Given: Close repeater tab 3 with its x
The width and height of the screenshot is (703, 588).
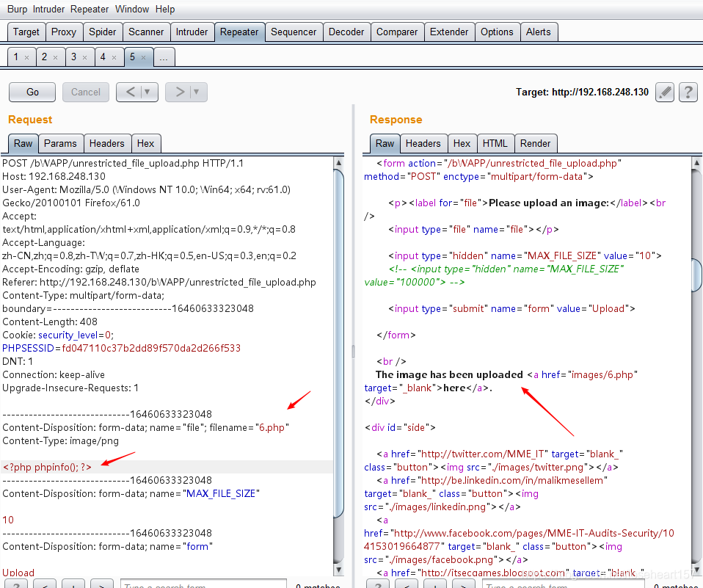Looking at the screenshot, I should click(84, 57).
